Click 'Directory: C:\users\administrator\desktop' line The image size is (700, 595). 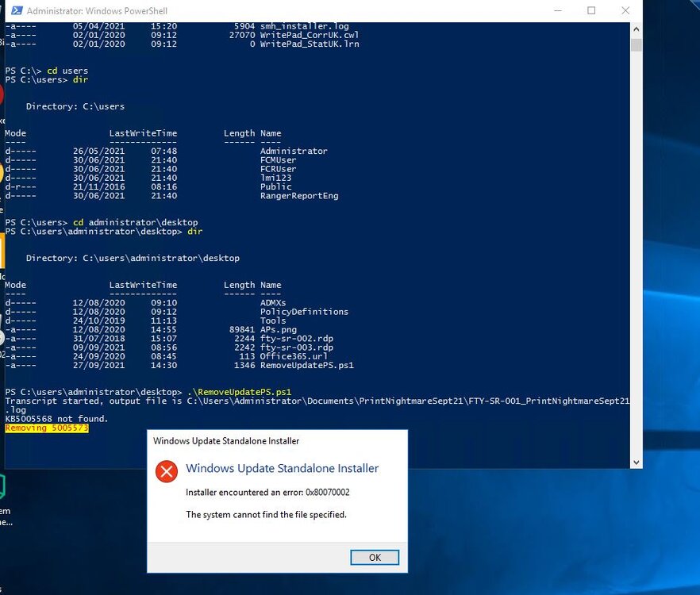click(x=133, y=258)
